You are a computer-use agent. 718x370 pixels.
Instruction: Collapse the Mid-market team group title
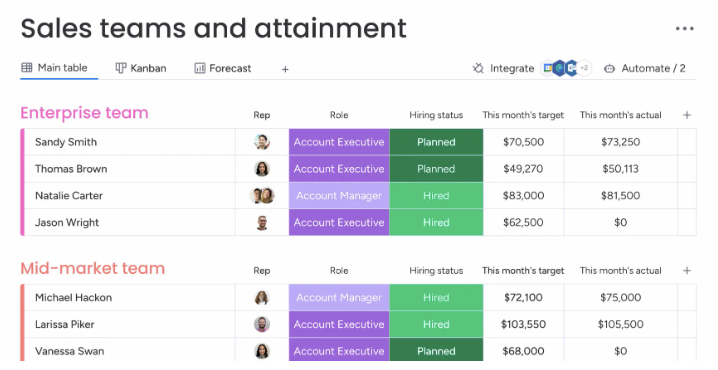point(92,268)
